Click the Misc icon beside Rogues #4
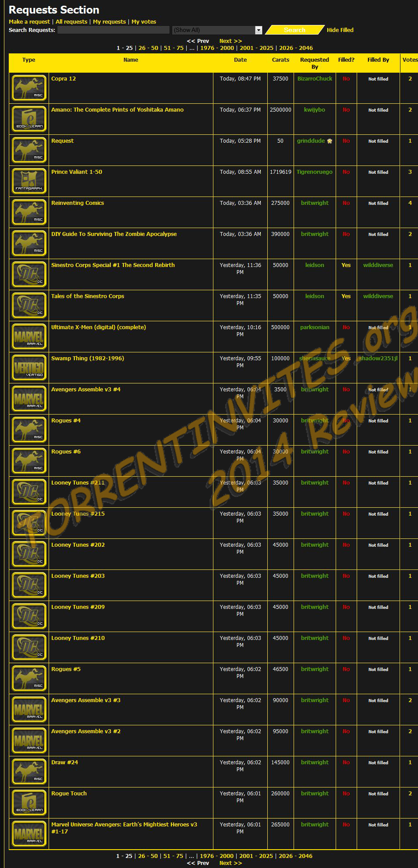The width and height of the screenshot is (418, 868). 29,430
